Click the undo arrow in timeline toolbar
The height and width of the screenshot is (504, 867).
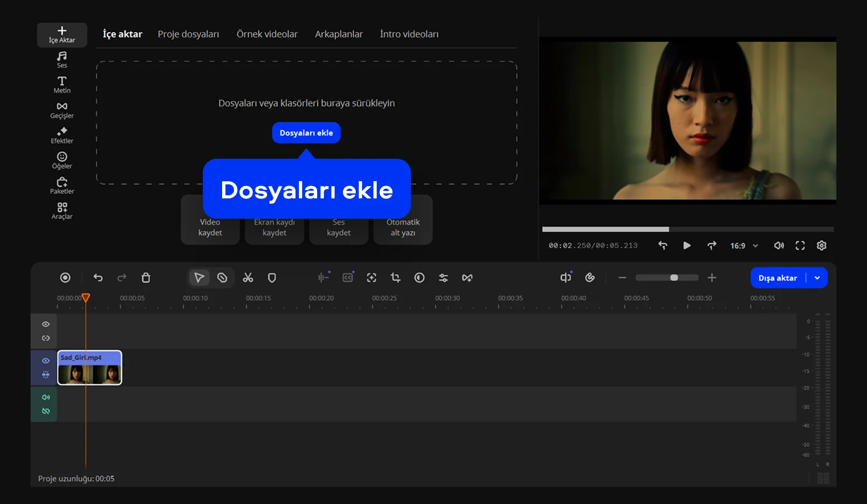point(98,278)
